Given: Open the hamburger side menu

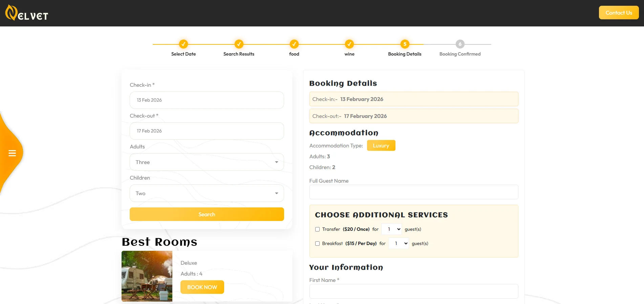Looking at the screenshot, I should pos(12,153).
